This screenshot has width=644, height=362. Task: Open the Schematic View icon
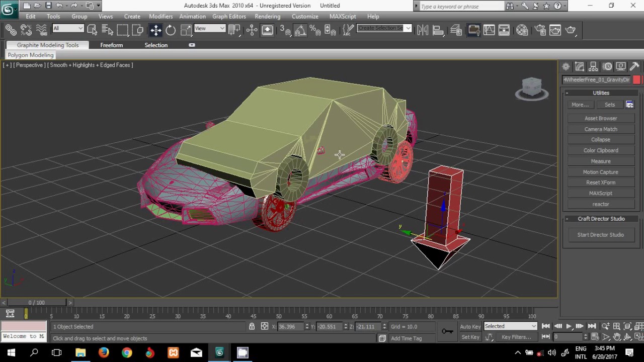(504, 30)
